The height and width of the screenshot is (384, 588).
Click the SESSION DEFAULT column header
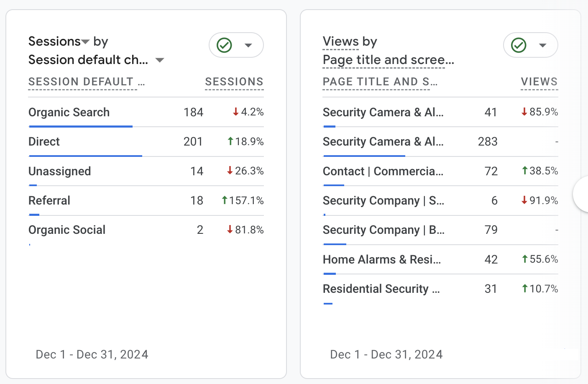[83, 82]
